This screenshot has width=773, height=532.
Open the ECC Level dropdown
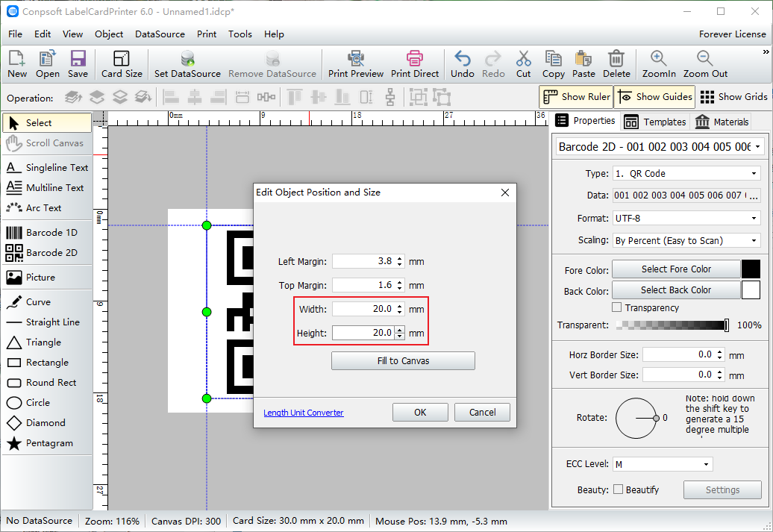click(x=663, y=464)
